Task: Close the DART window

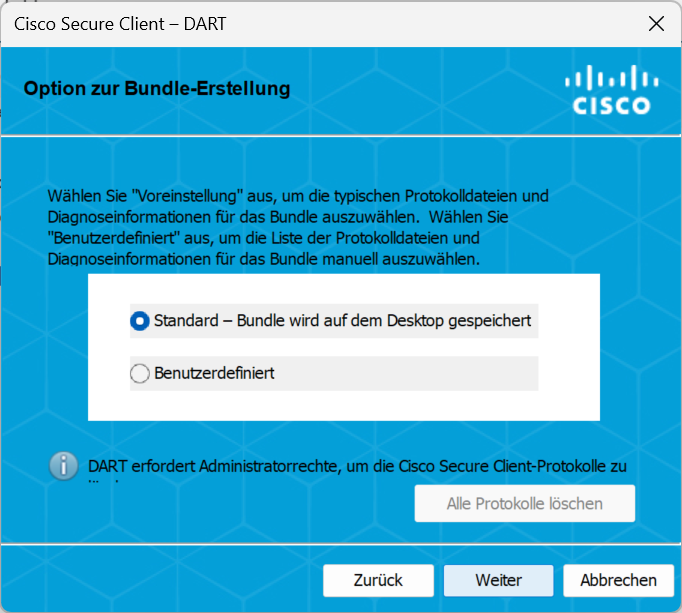Action: click(656, 23)
